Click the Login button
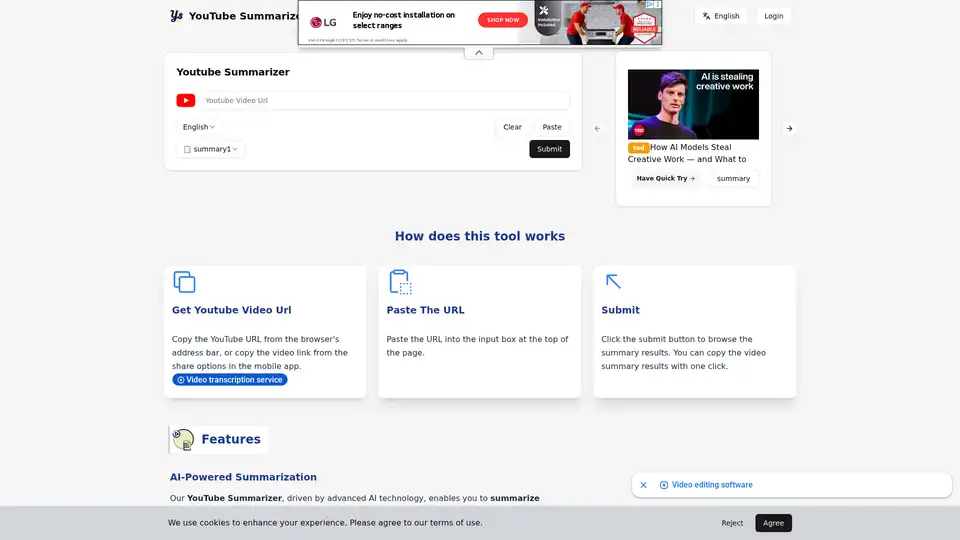 click(773, 16)
